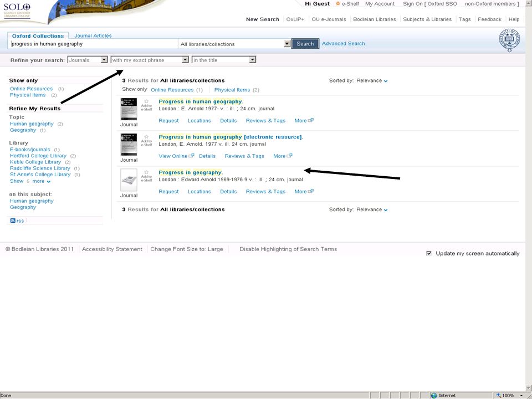Open the 'All libraries/collections' dropdown

234,44
